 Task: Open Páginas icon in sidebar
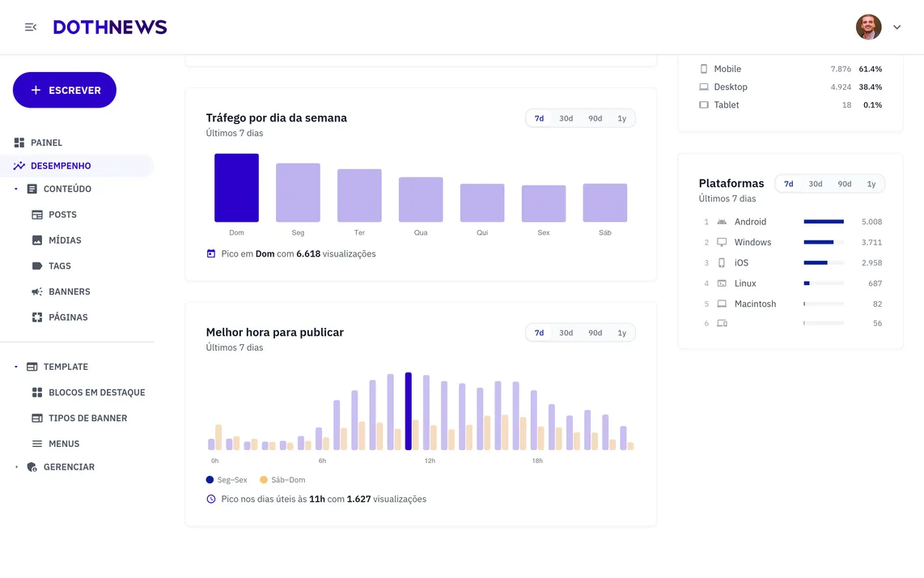37,317
